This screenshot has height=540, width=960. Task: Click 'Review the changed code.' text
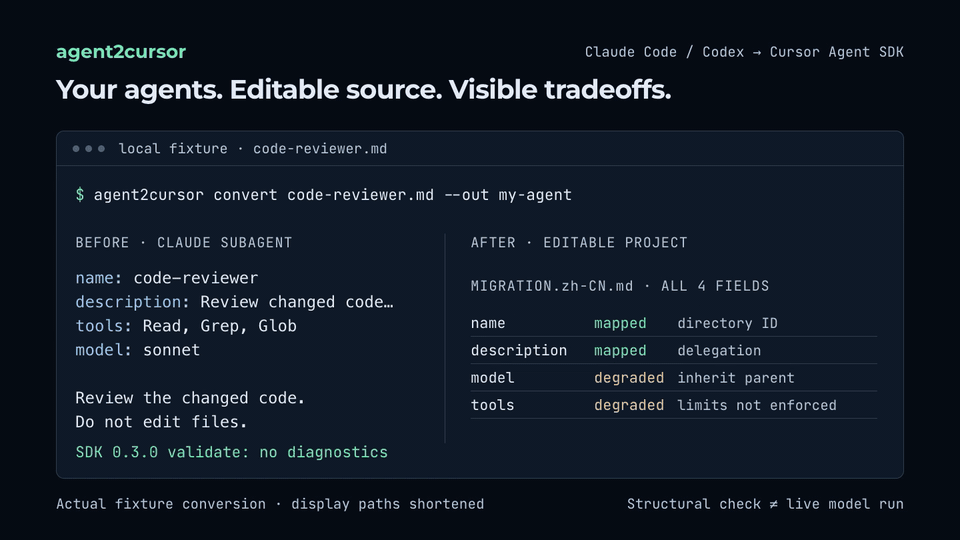pos(190,398)
